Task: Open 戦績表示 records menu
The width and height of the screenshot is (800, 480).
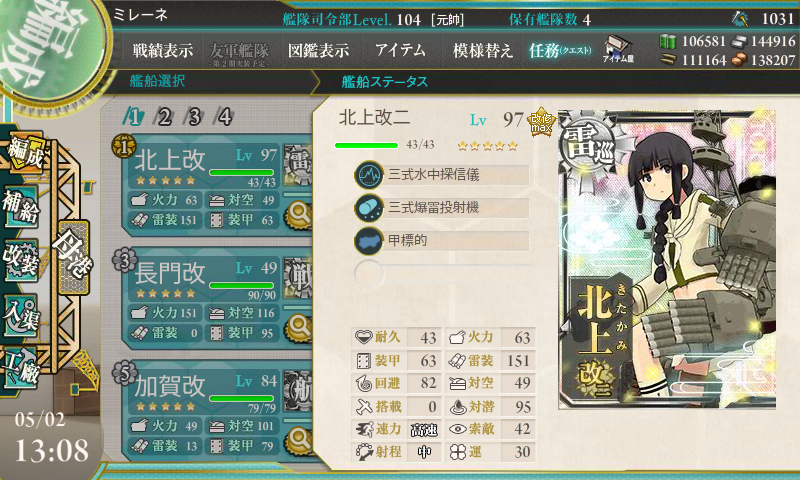Action: tap(163, 50)
